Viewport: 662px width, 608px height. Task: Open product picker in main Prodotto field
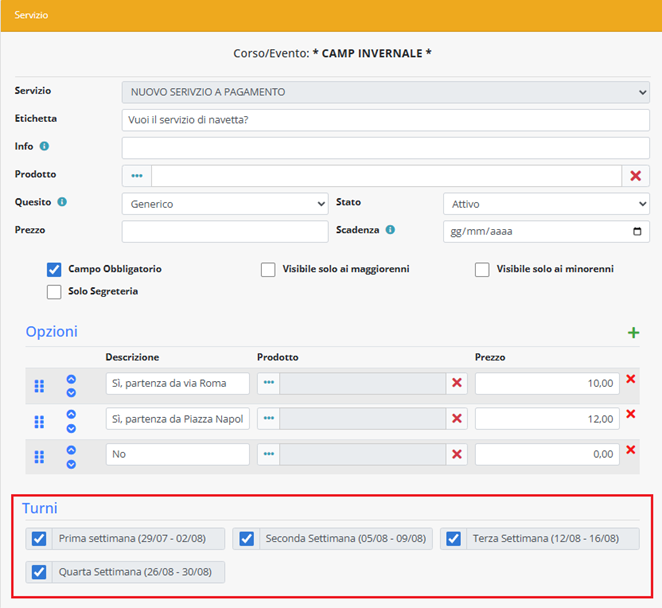(137, 176)
